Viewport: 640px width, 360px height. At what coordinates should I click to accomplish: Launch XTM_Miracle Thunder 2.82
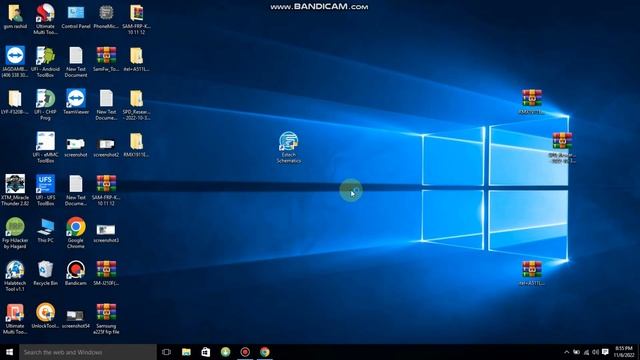pyautogui.click(x=15, y=190)
